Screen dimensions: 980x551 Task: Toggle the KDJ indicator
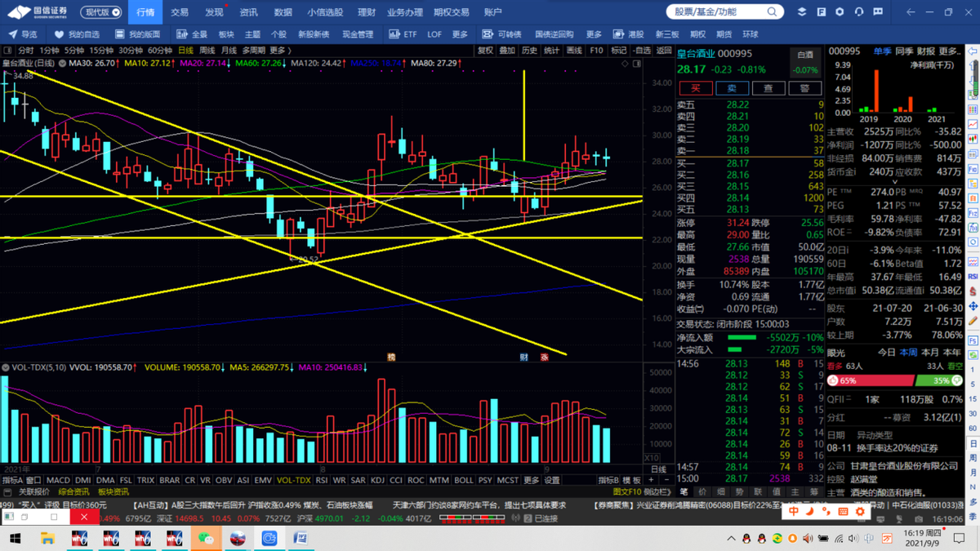pos(377,481)
